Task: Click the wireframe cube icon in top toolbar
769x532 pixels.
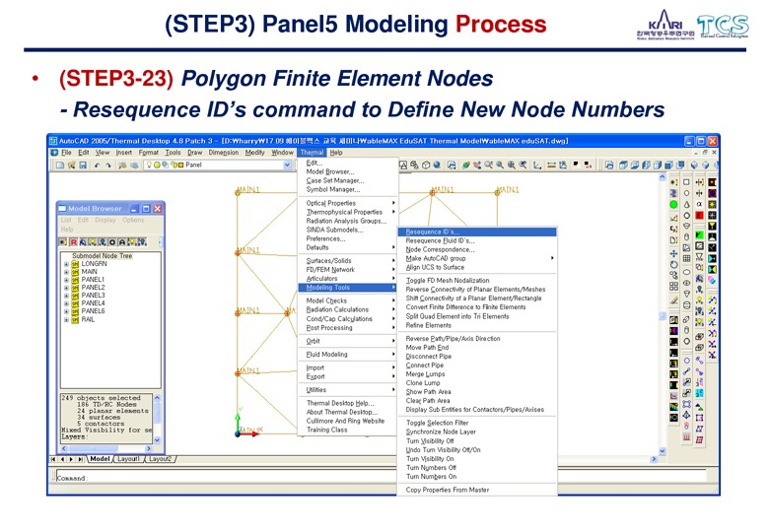Action: coord(426,166)
